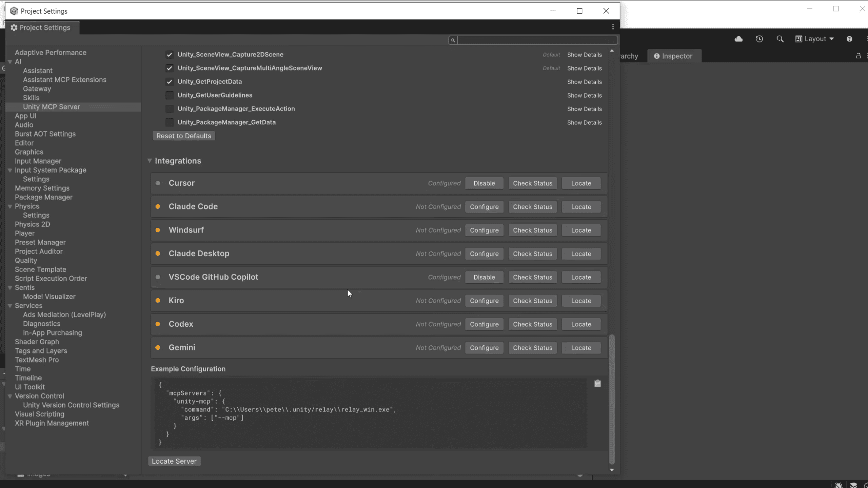
Task: Click the bug debug icon in status bar
Action: pyautogui.click(x=839, y=485)
